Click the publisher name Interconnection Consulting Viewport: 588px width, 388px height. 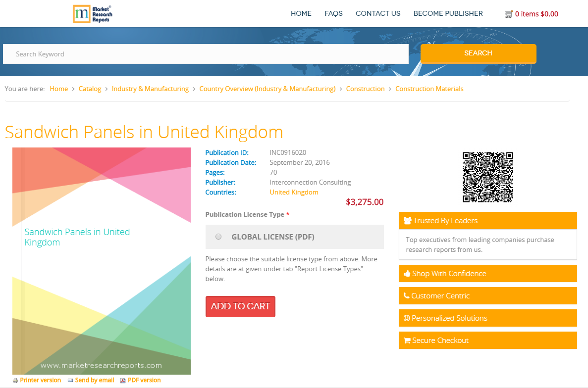click(310, 183)
